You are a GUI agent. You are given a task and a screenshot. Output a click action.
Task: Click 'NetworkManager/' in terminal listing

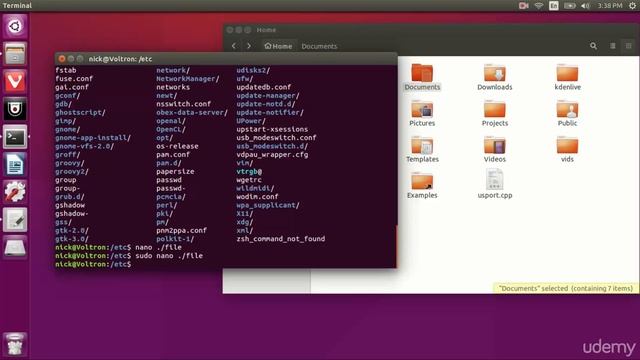pyautogui.click(x=188, y=79)
